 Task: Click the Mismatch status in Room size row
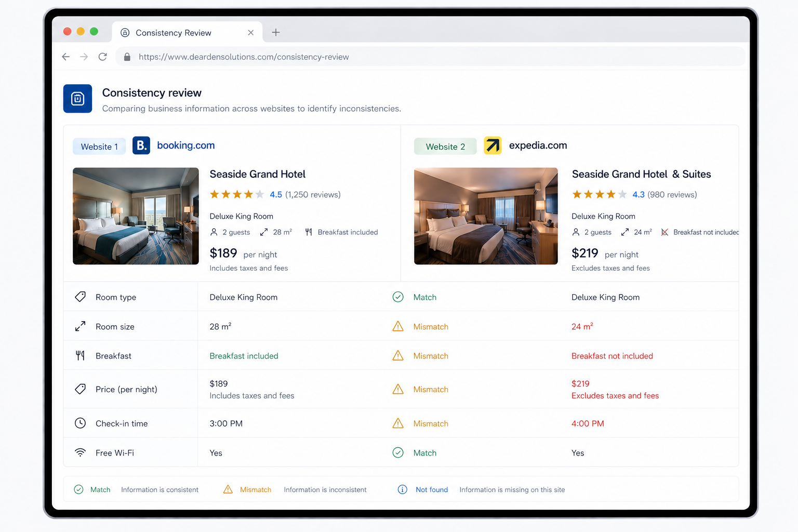click(431, 327)
